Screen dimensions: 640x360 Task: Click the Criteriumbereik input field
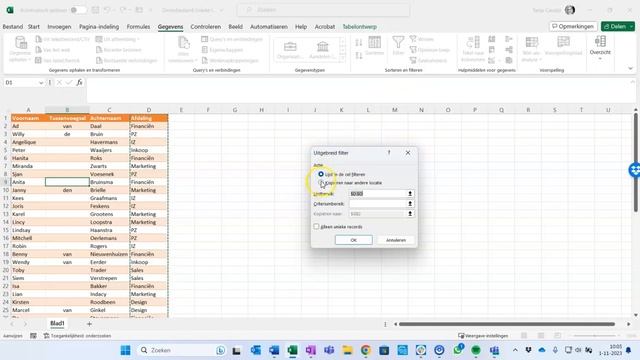(378, 204)
